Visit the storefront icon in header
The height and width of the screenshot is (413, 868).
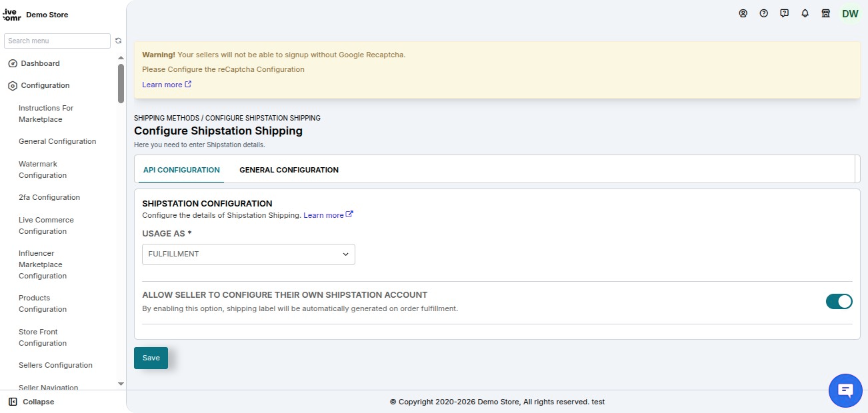point(826,13)
